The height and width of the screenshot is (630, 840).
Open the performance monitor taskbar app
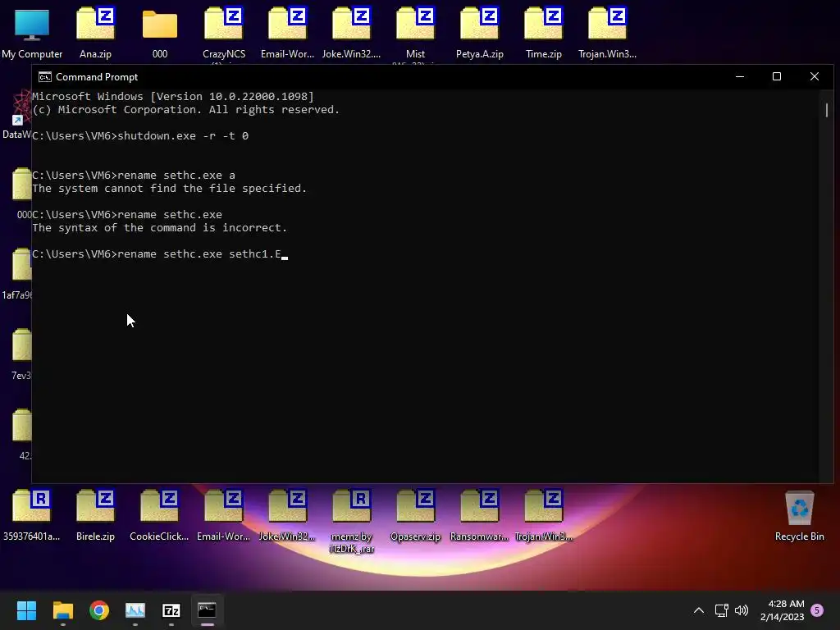click(x=135, y=610)
